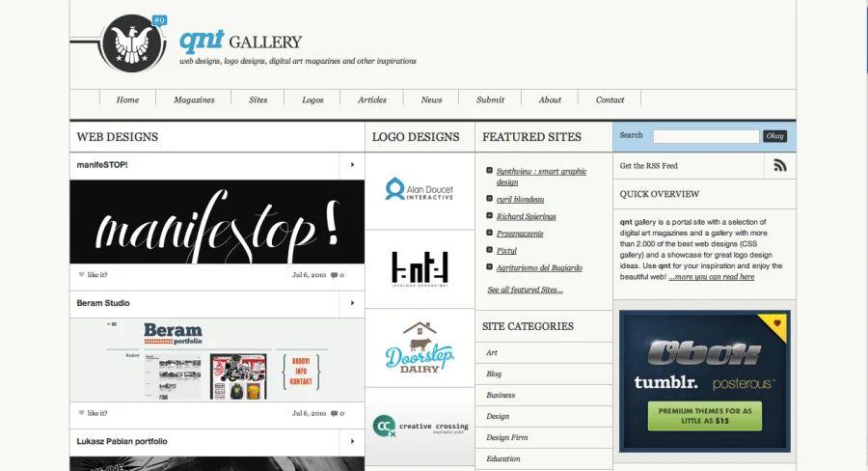Click the heart icon under manifeSTOP!
Viewport: 868px width, 471px height.
(81, 275)
